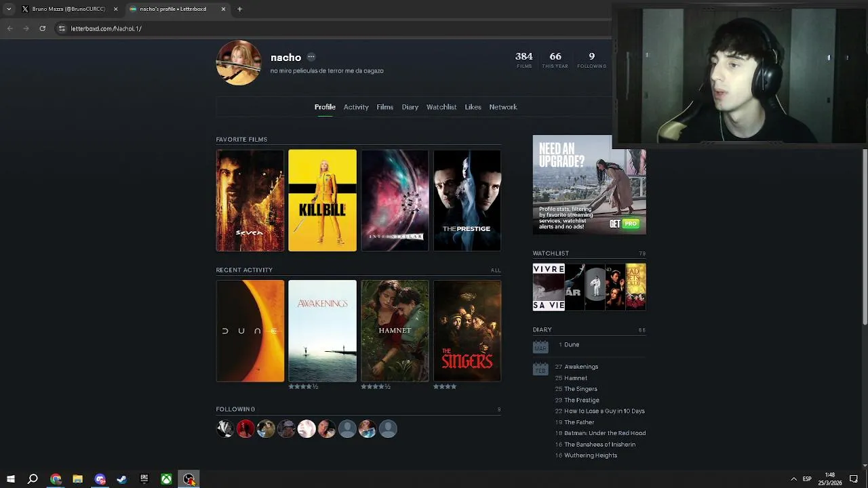The image size is (868, 488).
Task: Open the Seven favorite film poster
Action: point(250,201)
